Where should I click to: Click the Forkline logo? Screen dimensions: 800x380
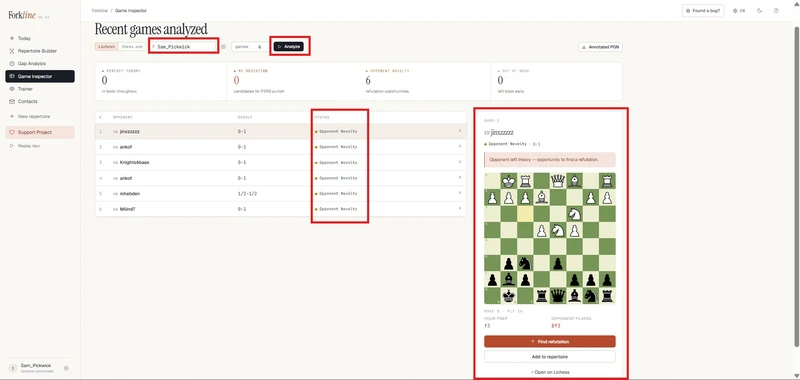coord(21,15)
